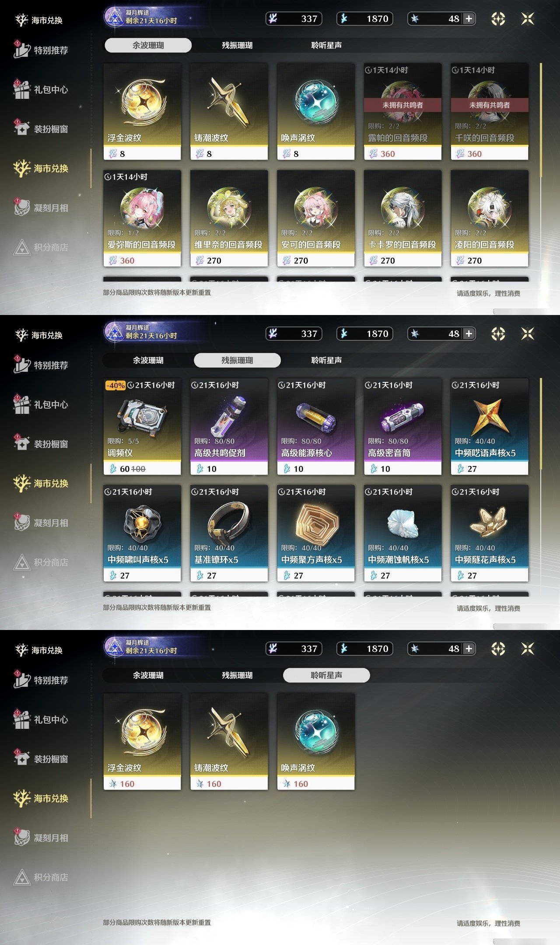The width and height of the screenshot is (560, 945).
Task: Select the 铸潮波纹 item costing 160
Action: (x=229, y=742)
